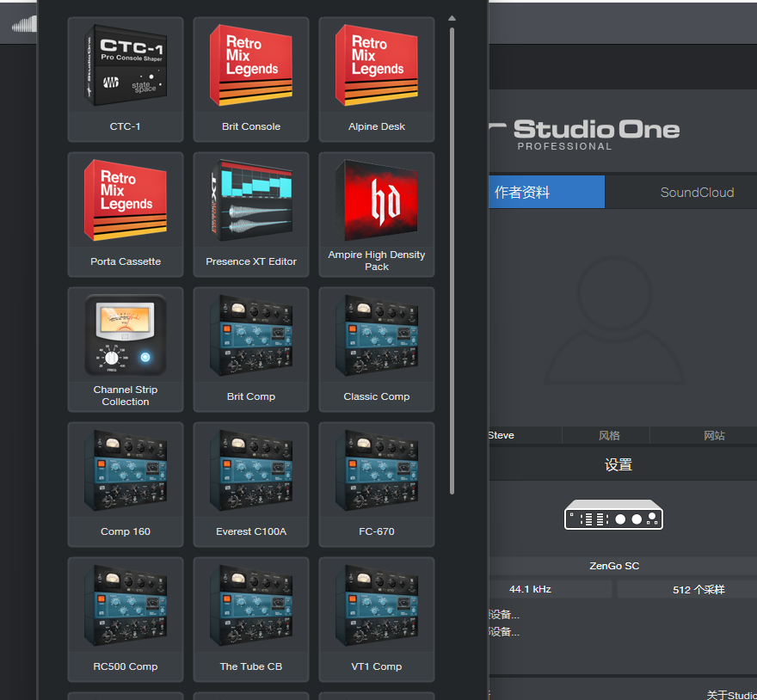The width and height of the screenshot is (757, 700).
Task: Select The Tube CB item
Action: [x=251, y=619]
